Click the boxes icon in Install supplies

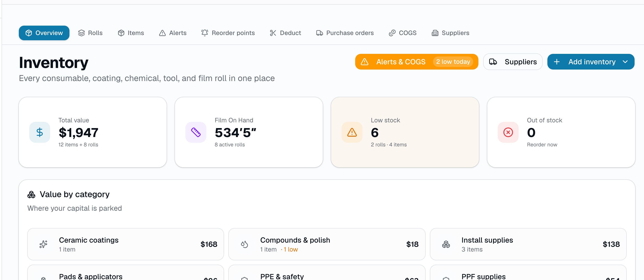[x=446, y=244]
